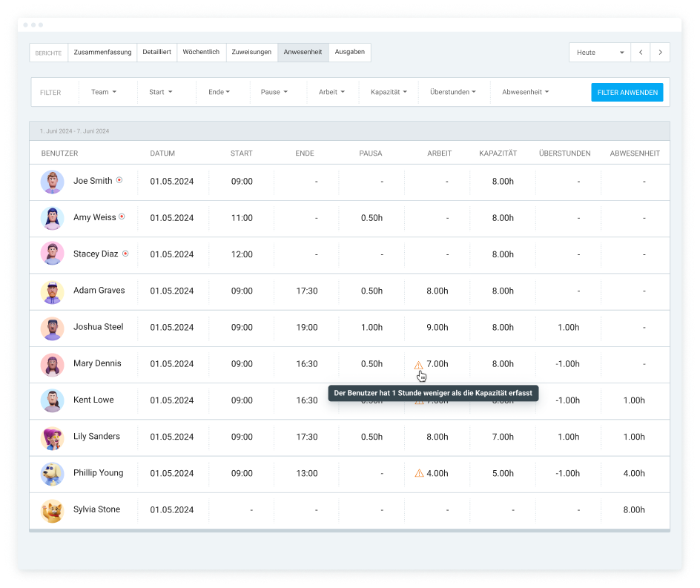The image size is (700, 588).
Task: Open the Wöchentlich report tab
Action: pos(201,53)
